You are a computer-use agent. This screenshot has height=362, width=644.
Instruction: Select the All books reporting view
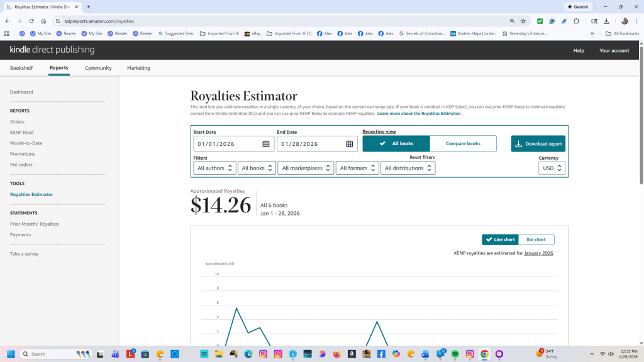396,143
